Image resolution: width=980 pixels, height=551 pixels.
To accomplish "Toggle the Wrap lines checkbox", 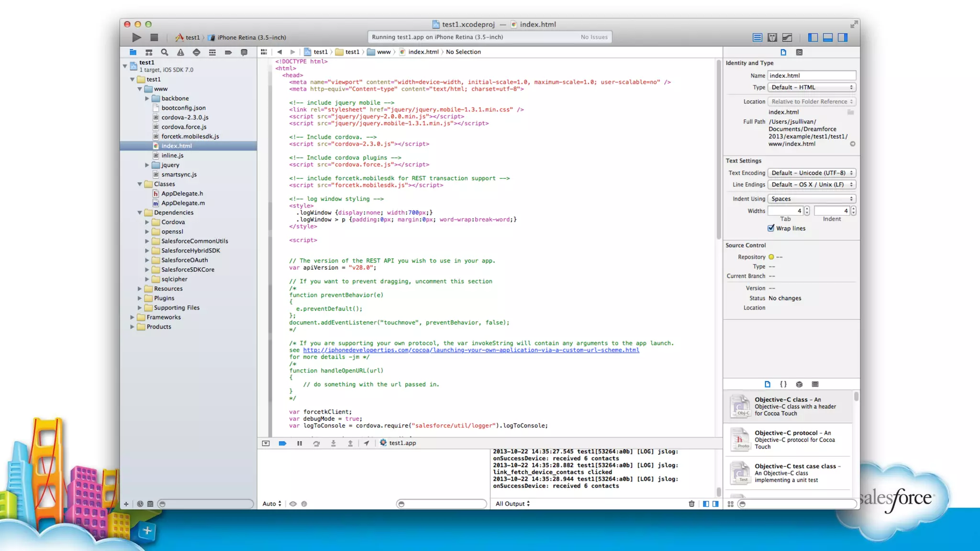I will pos(771,228).
